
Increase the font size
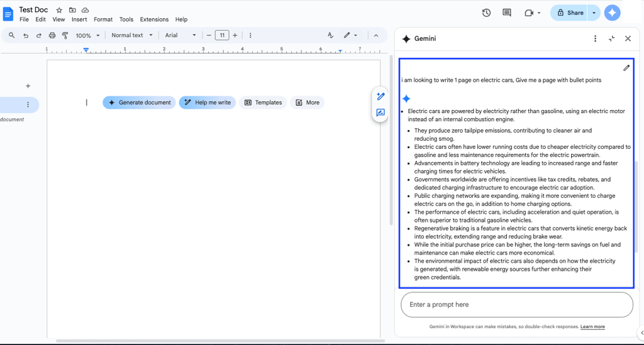point(235,35)
